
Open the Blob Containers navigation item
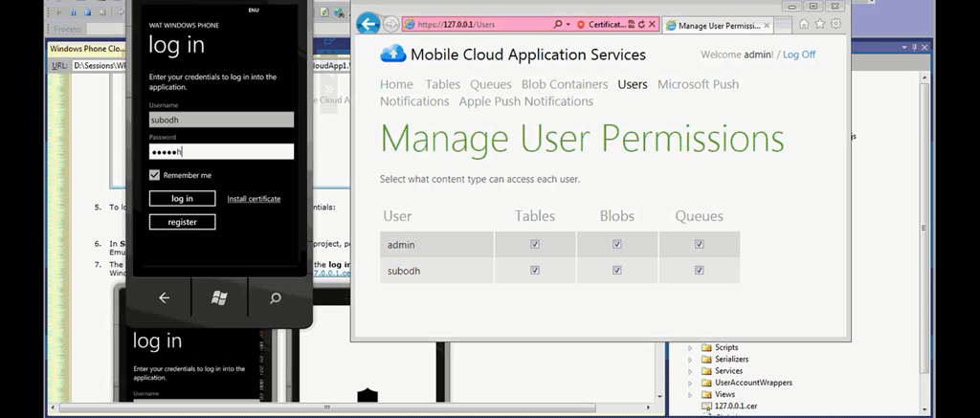(565, 84)
